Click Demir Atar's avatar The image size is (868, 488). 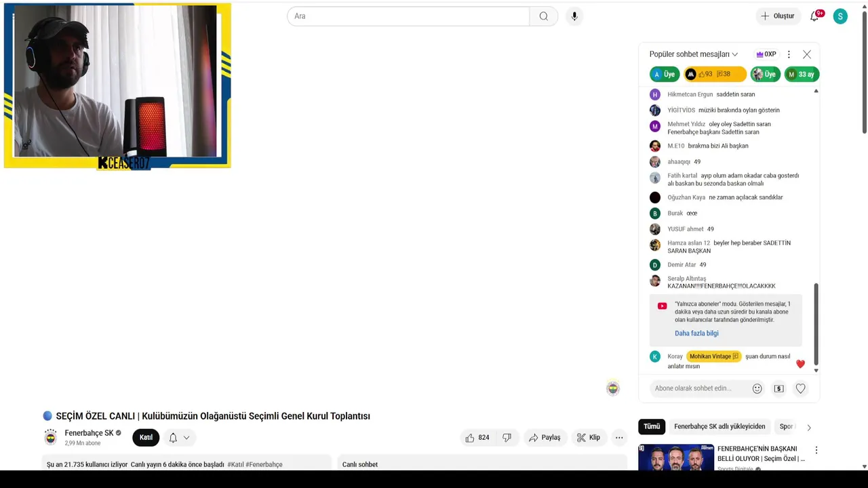[655, 265]
